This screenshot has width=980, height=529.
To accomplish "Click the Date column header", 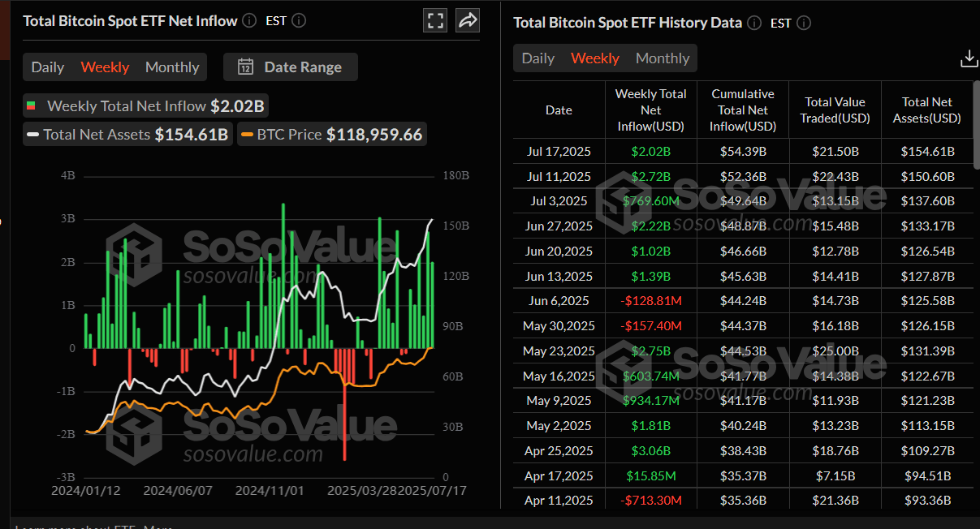I will pyautogui.click(x=559, y=110).
